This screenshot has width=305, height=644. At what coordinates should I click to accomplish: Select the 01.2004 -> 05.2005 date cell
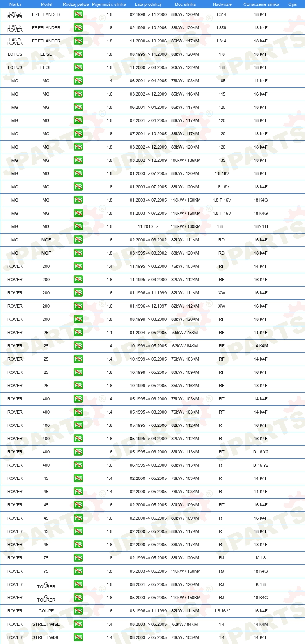pyautogui.click(x=148, y=333)
